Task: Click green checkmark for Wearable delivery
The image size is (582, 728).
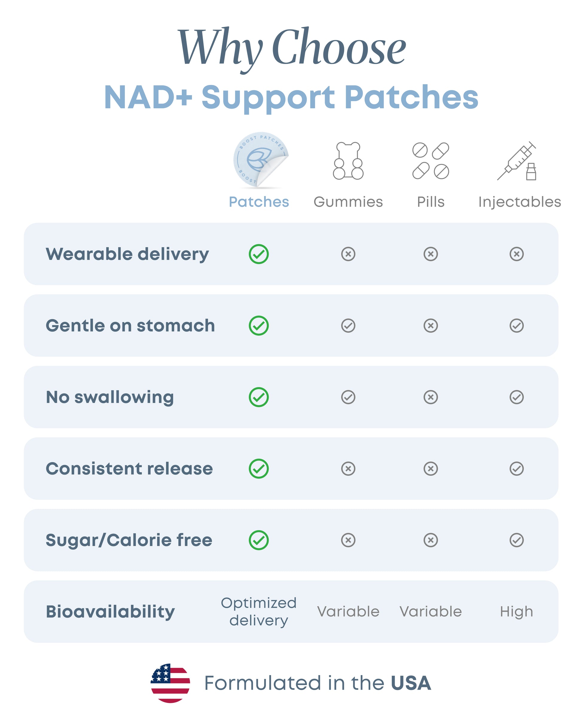Action: coord(259,254)
